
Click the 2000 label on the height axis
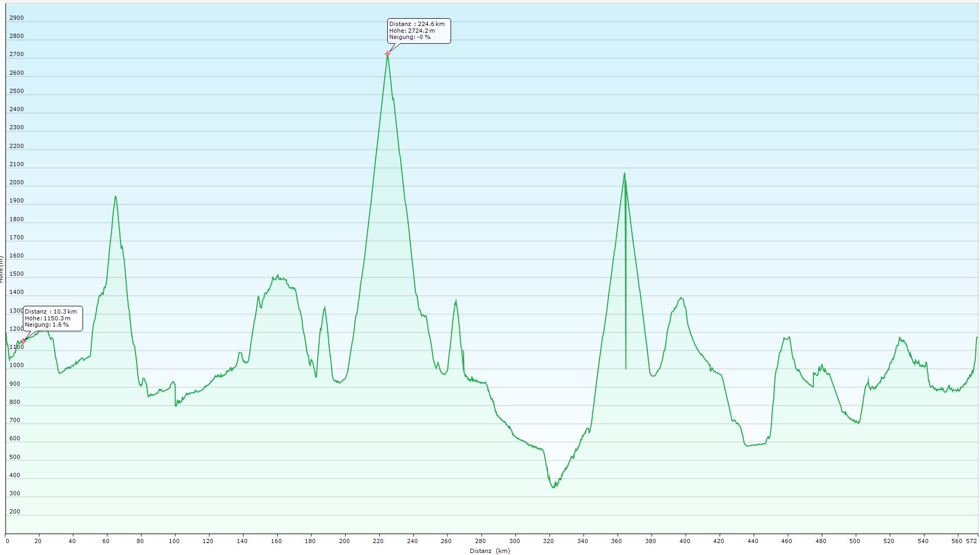[x=17, y=182]
